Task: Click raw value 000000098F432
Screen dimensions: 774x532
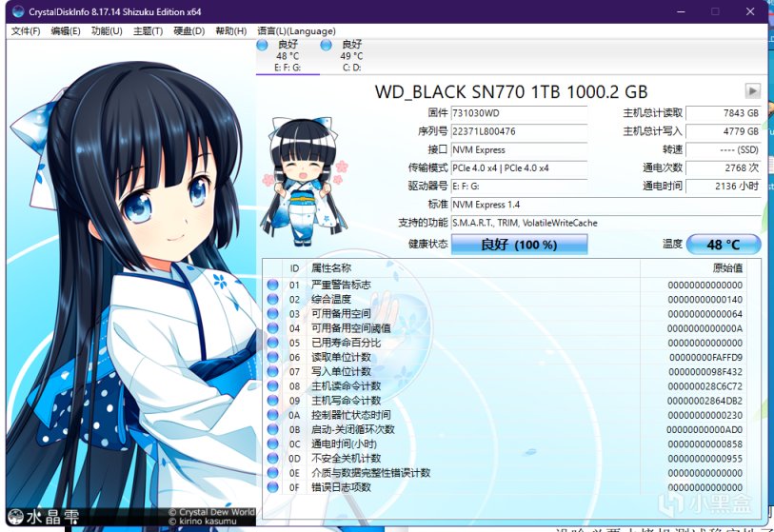Action: pyautogui.click(x=705, y=371)
